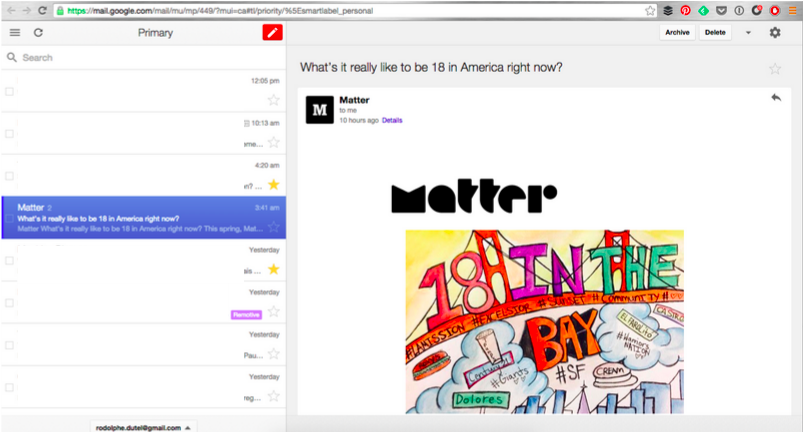The width and height of the screenshot is (804, 432).
Task: Click the Primary inbox title
Action: [155, 33]
